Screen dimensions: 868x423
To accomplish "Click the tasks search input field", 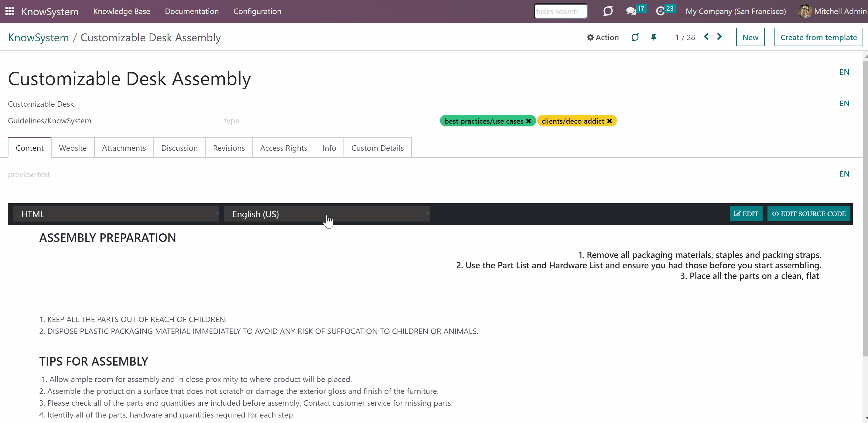I will point(560,11).
